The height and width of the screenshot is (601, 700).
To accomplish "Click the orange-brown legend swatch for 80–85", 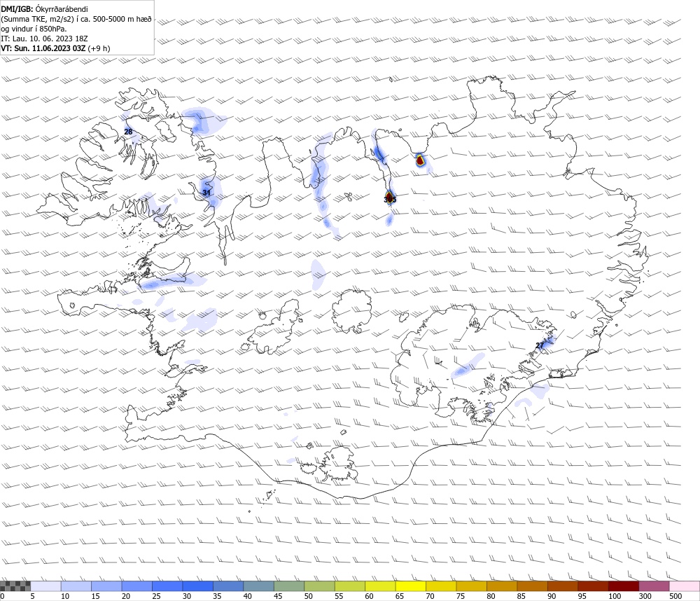I will [502, 586].
